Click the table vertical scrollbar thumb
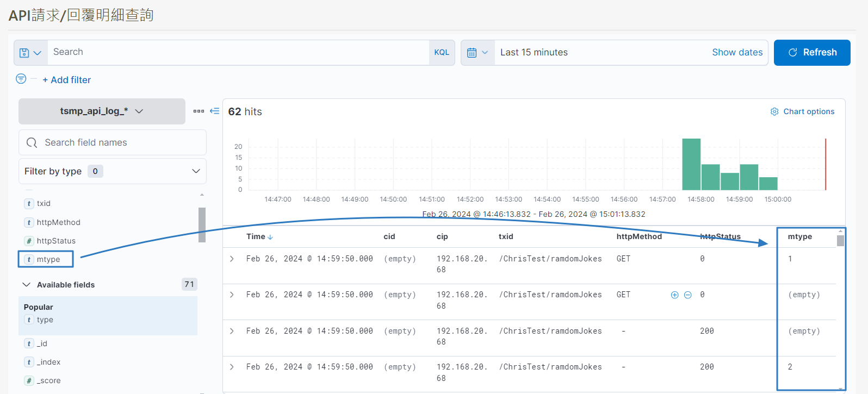868x394 pixels. [840, 240]
